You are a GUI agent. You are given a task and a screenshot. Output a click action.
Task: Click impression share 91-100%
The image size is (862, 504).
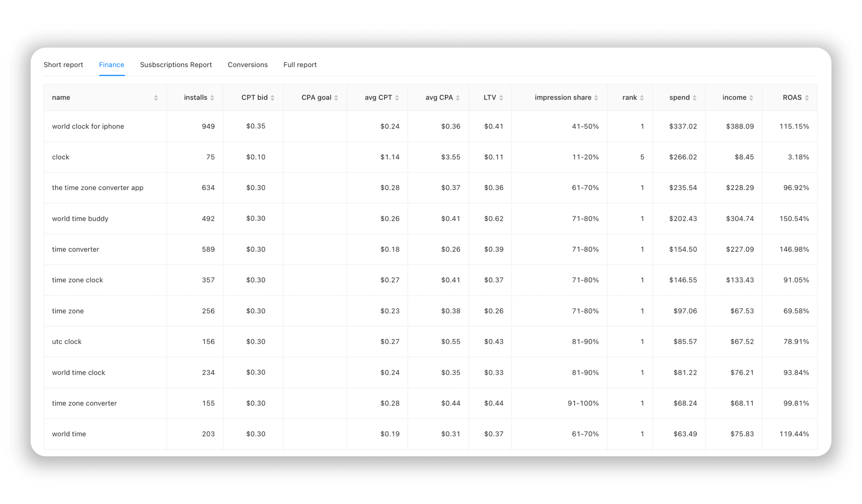[583, 403]
